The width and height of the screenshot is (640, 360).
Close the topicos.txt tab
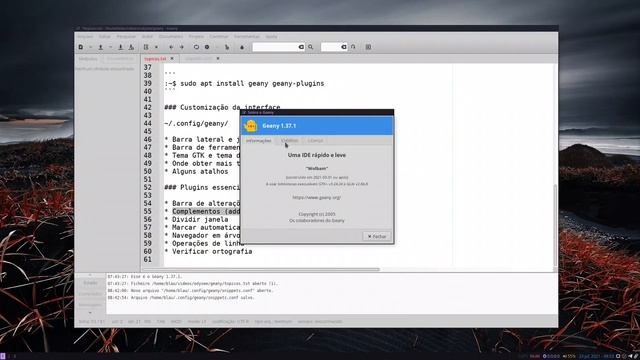(172, 59)
